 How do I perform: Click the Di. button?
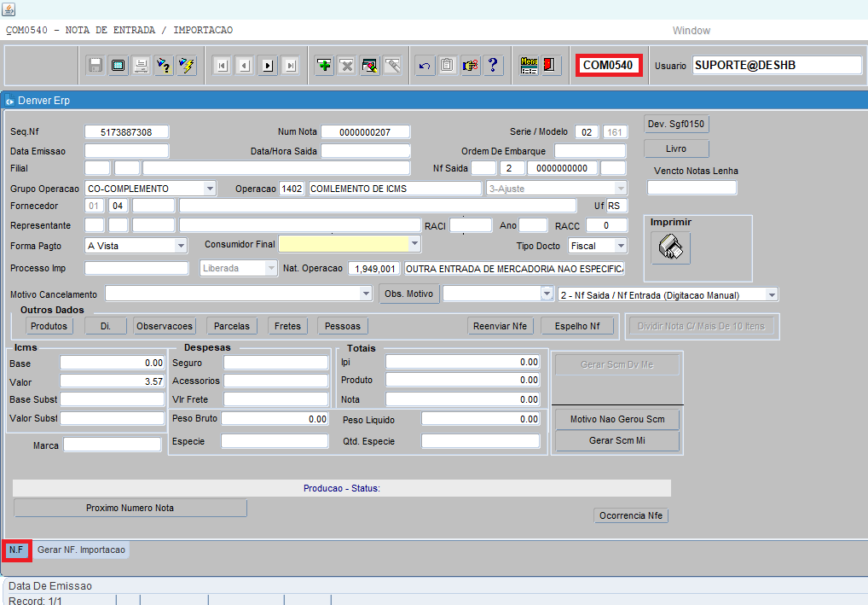pos(106,326)
